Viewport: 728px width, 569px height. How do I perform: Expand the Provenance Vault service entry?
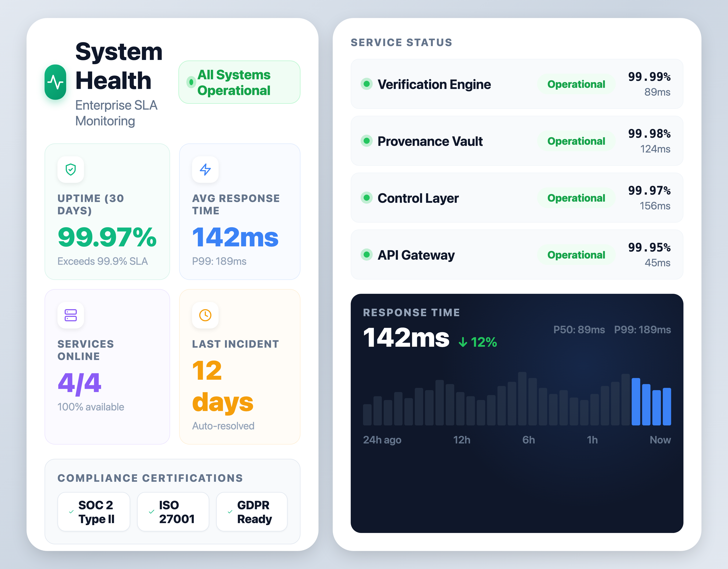click(517, 141)
